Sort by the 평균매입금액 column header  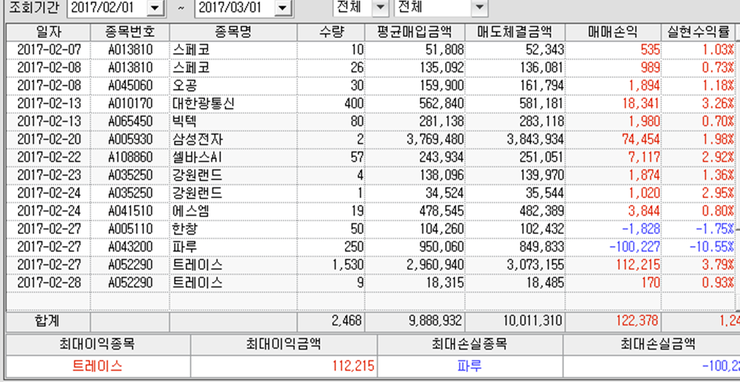click(x=415, y=33)
